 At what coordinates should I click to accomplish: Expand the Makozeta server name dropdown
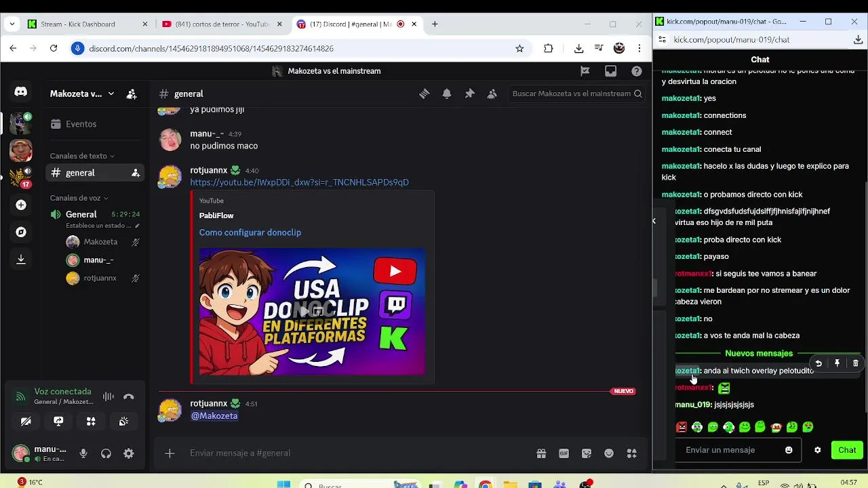(81, 94)
